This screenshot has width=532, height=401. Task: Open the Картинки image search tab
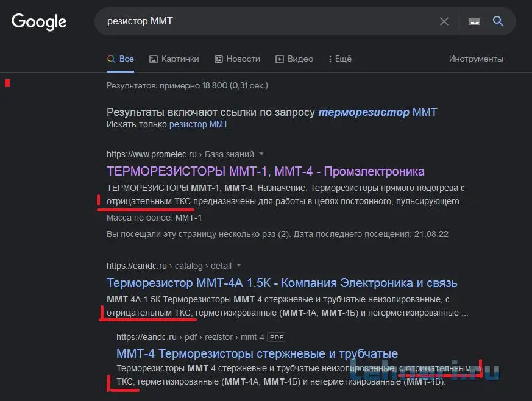(x=174, y=59)
